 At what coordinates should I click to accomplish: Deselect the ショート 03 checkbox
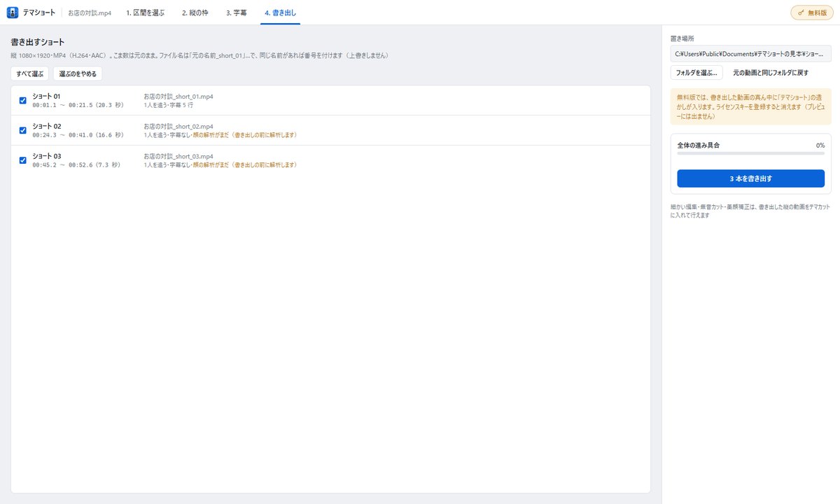23,160
